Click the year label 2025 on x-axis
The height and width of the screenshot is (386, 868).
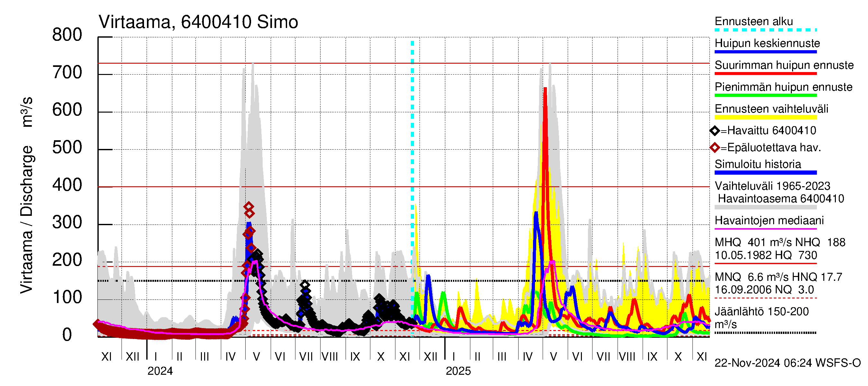coord(458,371)
